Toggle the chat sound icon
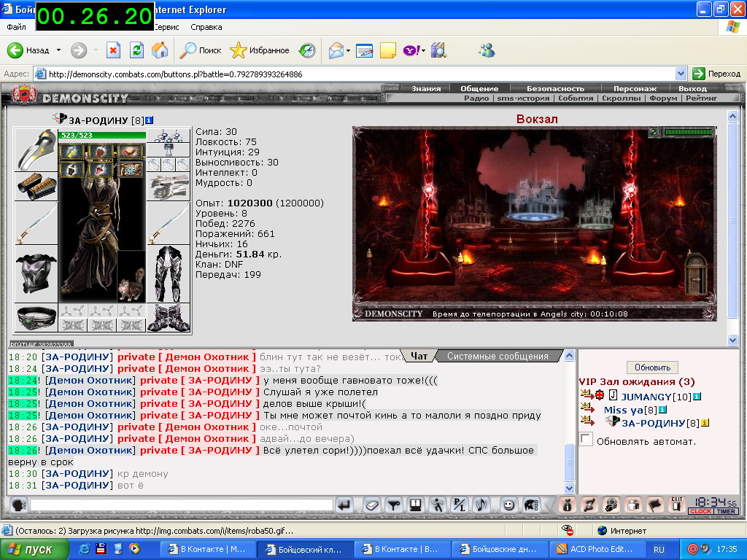The width and height of the screenshot is (747, 560). (481, 505)
